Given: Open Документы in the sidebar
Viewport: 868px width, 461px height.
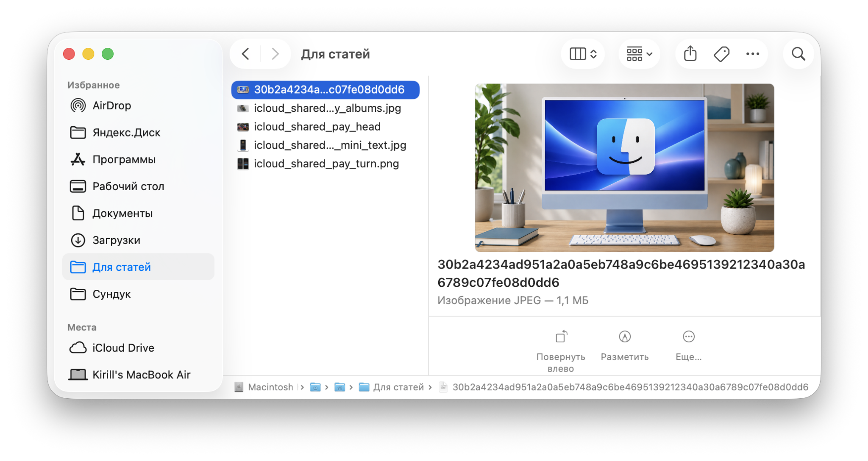Looking at the screenshot, I should click(138, 213).
